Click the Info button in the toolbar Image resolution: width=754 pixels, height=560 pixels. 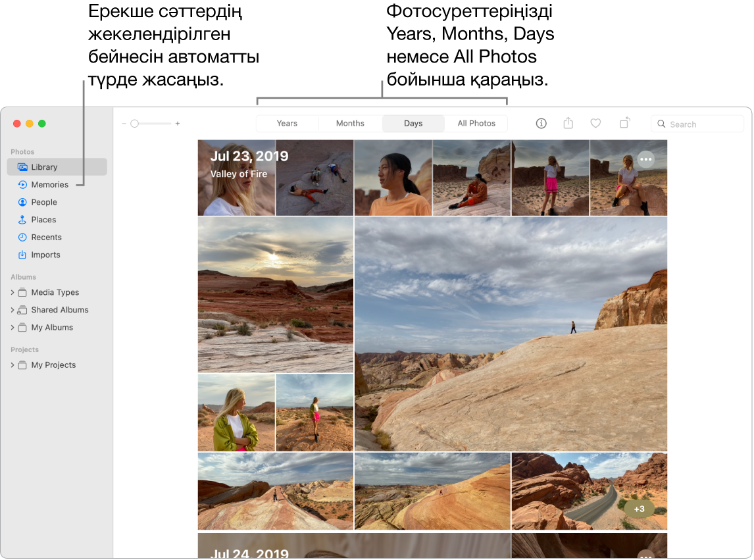coord(541,124)
